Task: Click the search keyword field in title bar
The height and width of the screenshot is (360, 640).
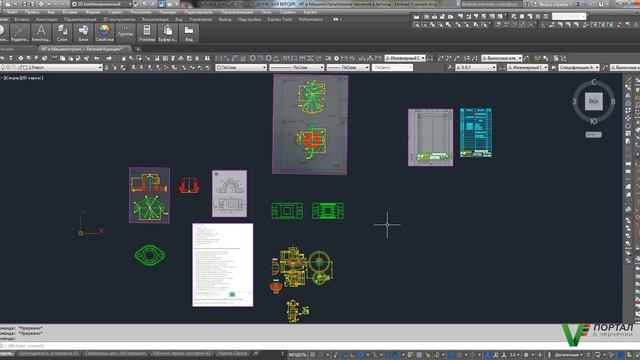Action: [x=491, y=4]
